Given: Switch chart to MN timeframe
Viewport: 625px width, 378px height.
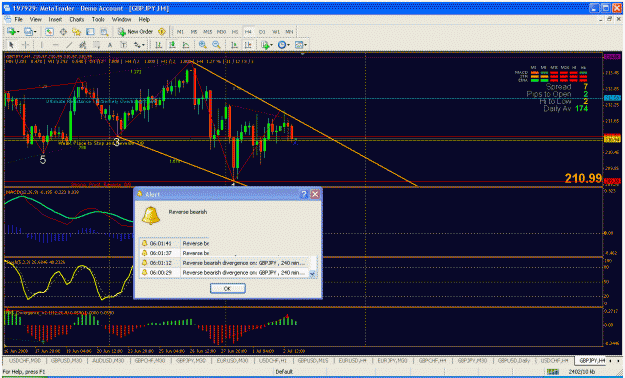Looking at the screenshot, I should coord(289,32).
